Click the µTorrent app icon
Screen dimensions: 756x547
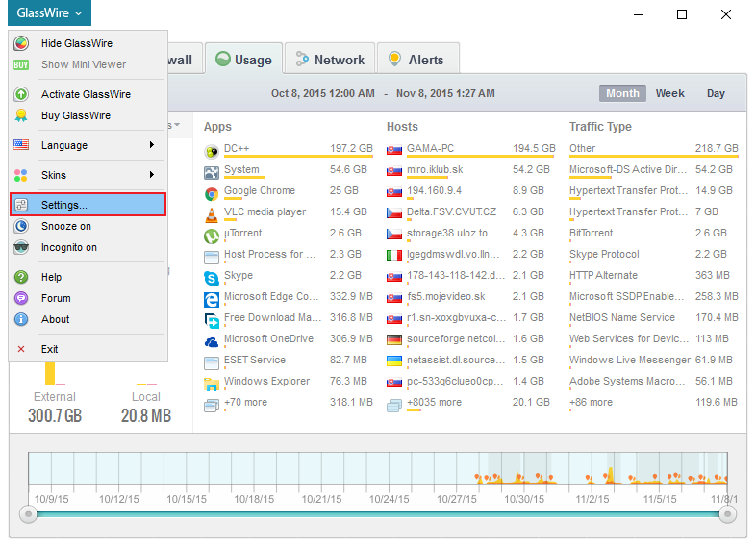[213, 235]
